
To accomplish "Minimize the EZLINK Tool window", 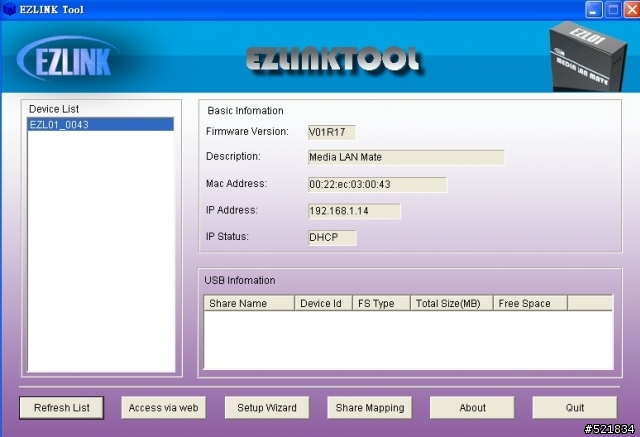I will [x=593, y=9].
